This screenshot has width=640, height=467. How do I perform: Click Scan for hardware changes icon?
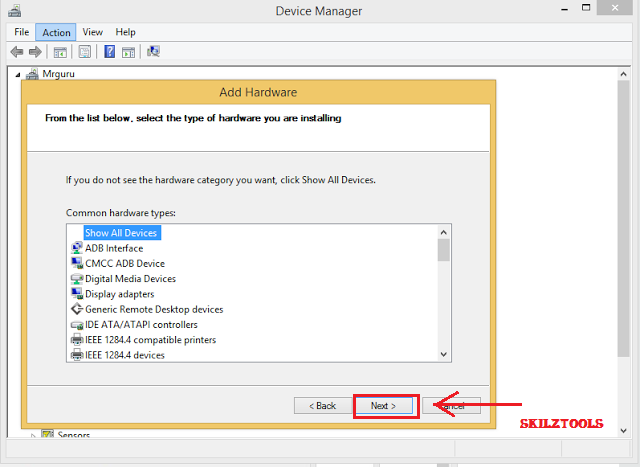153,51
